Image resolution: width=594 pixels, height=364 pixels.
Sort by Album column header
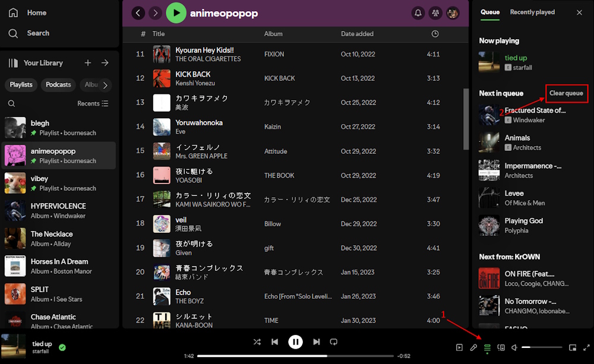pos(273,34)
